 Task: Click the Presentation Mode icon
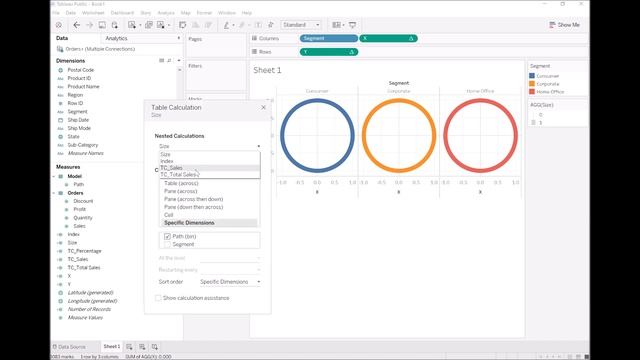(x=352, y=25)
